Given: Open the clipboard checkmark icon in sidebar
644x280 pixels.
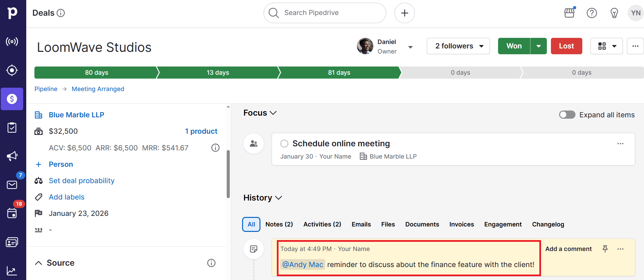Looking at the screenshot, I should pyautogui.click(x=12, y=128).
